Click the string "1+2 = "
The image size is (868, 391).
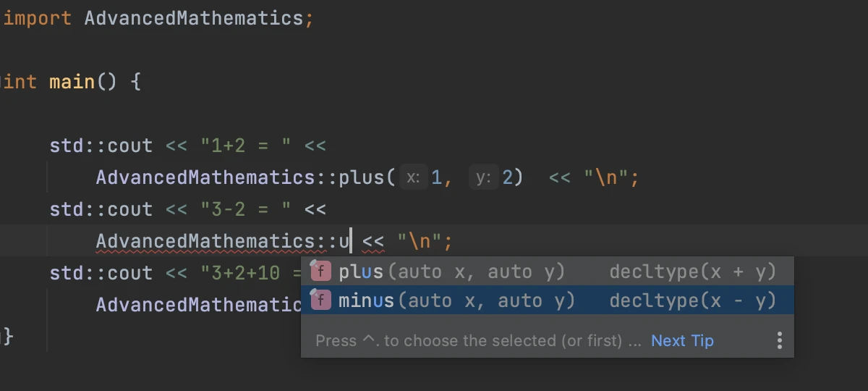[246, 146]
